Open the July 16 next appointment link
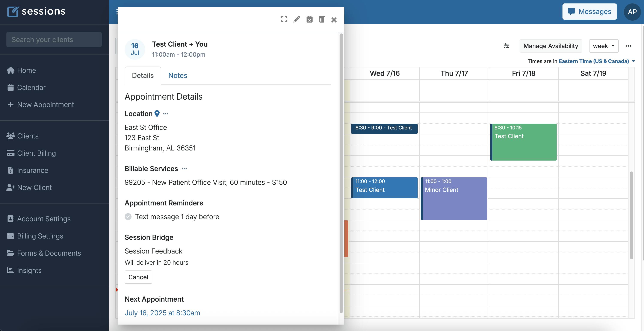Screen dimensions: 644x331 [162, 313]
